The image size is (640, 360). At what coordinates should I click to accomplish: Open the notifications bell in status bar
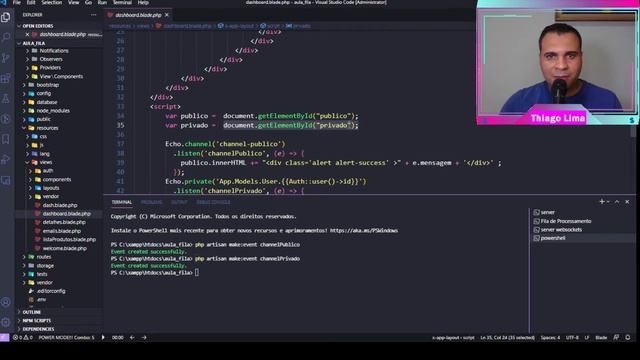click(x=628, y=338)
